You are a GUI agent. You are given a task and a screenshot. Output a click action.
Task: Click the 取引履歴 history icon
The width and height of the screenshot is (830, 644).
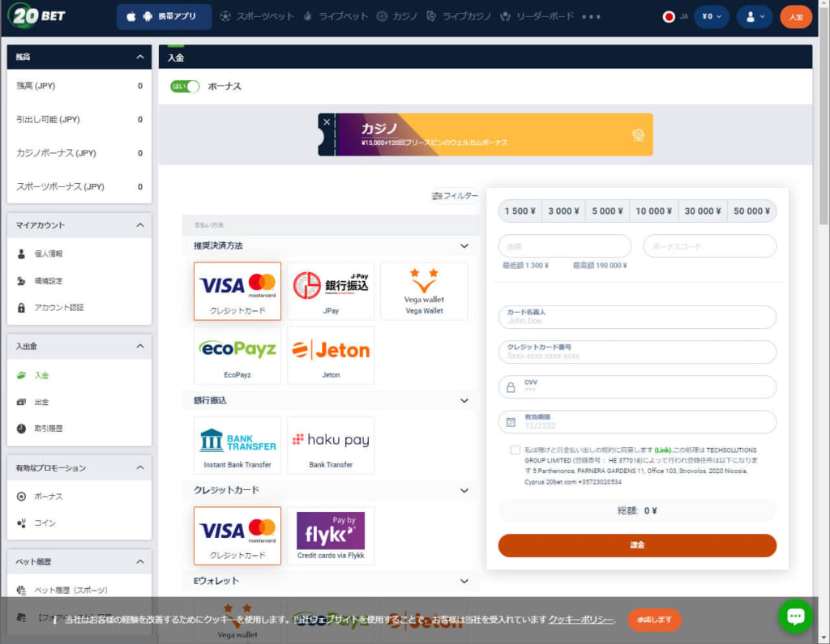[x=21, y=429]
